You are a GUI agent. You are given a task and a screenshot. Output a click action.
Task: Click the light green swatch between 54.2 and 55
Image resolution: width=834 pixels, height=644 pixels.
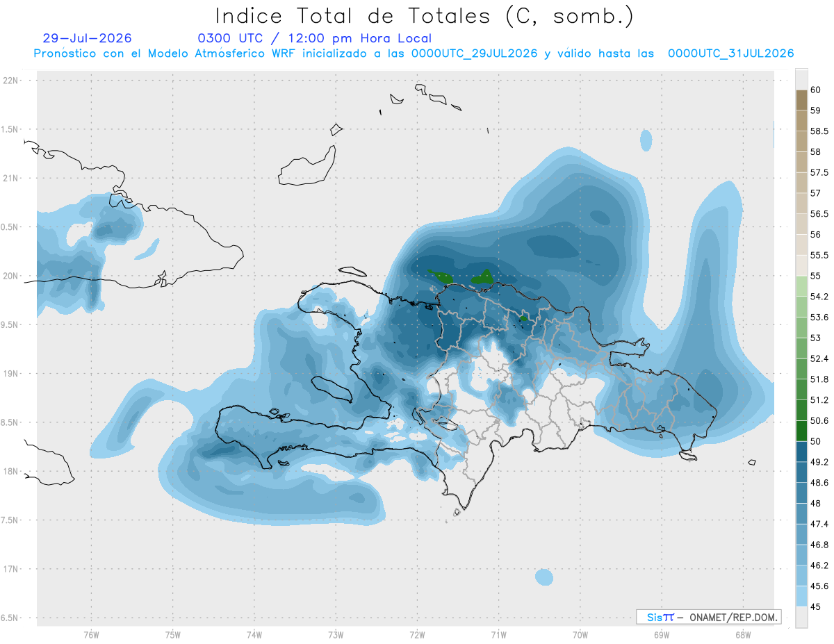tap(801, 286)
